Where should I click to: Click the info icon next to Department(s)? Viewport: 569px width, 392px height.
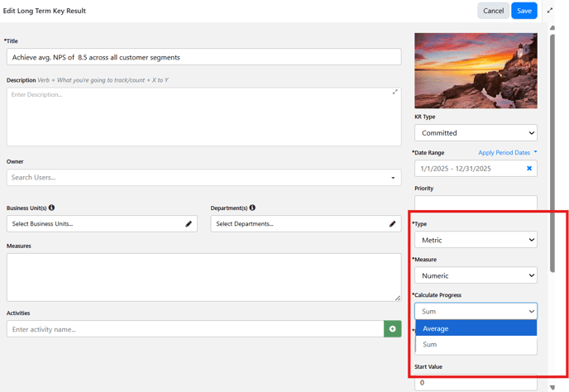(x=252, y=208)
